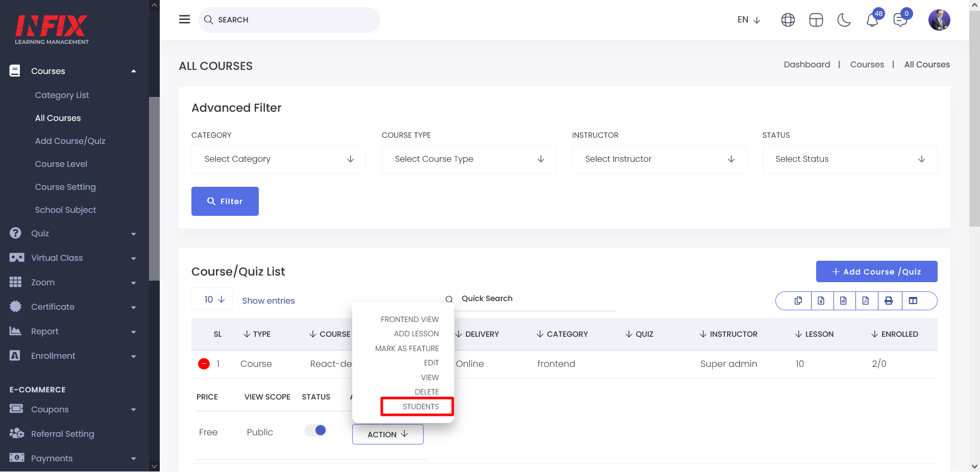This screenshot has height=472, width=980.
Task: Open the Select Category dropdown
Action: click(x=279, y=159)
